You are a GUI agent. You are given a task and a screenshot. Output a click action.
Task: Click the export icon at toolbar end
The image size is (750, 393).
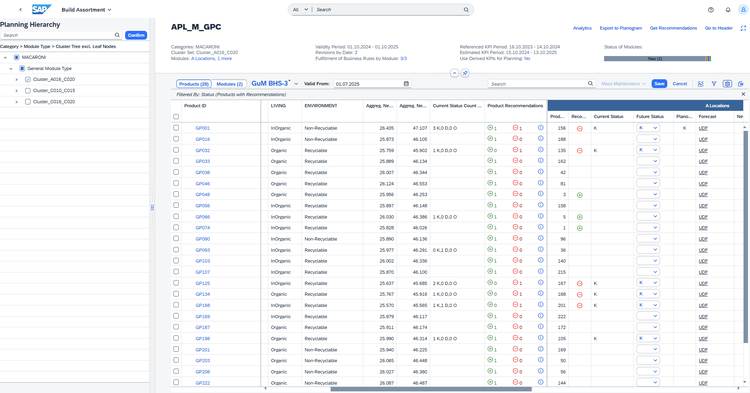pos(741,84)
